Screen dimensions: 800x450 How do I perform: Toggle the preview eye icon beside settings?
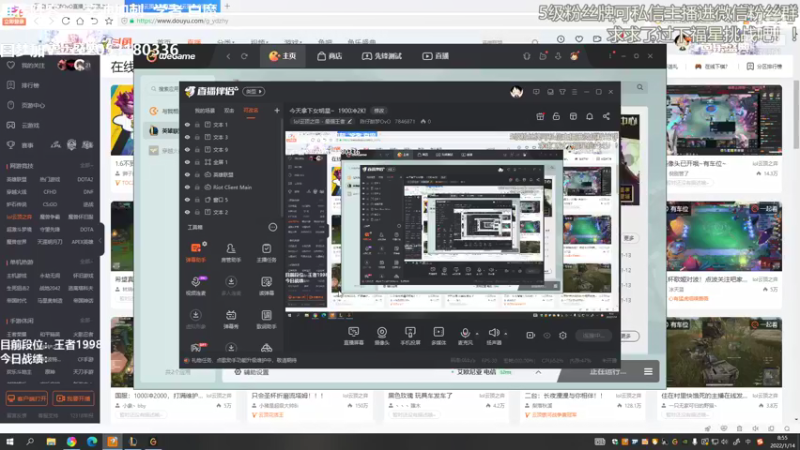(547, 335)
